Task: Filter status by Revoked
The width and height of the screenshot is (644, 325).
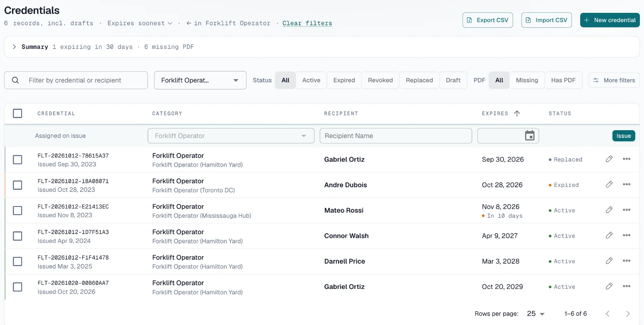Action: tap(380, 80)
